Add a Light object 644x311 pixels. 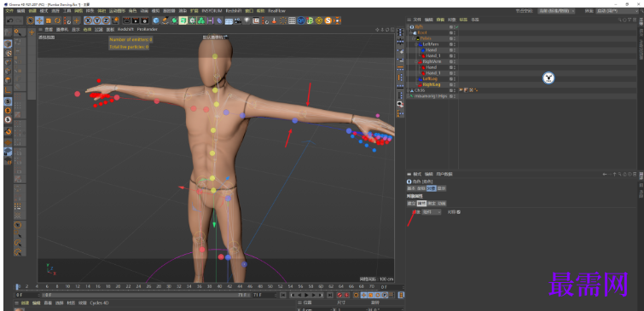247,20
